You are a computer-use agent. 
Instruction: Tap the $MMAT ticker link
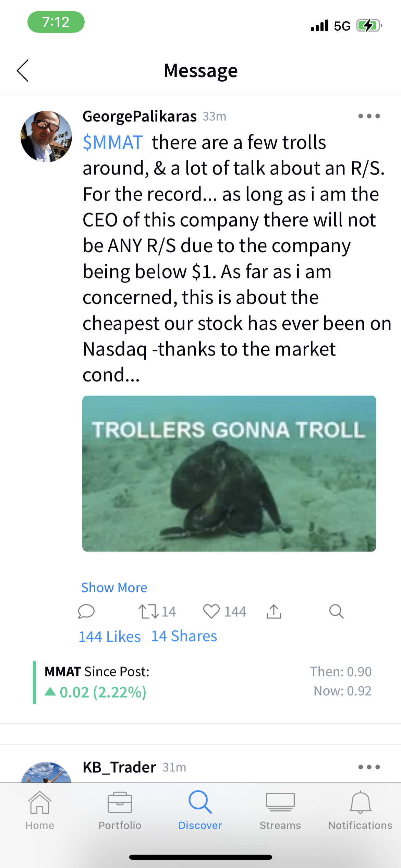pos(113,142)
